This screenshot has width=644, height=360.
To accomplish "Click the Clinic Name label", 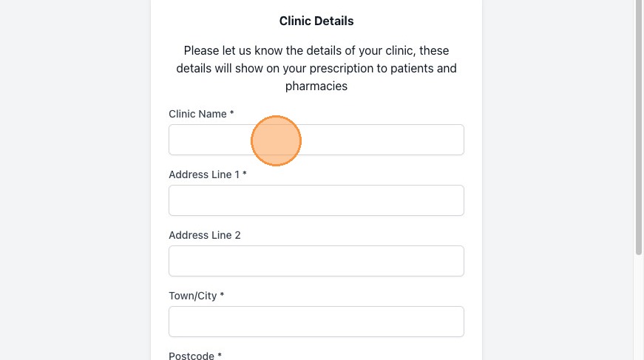I will click(197, 114).
